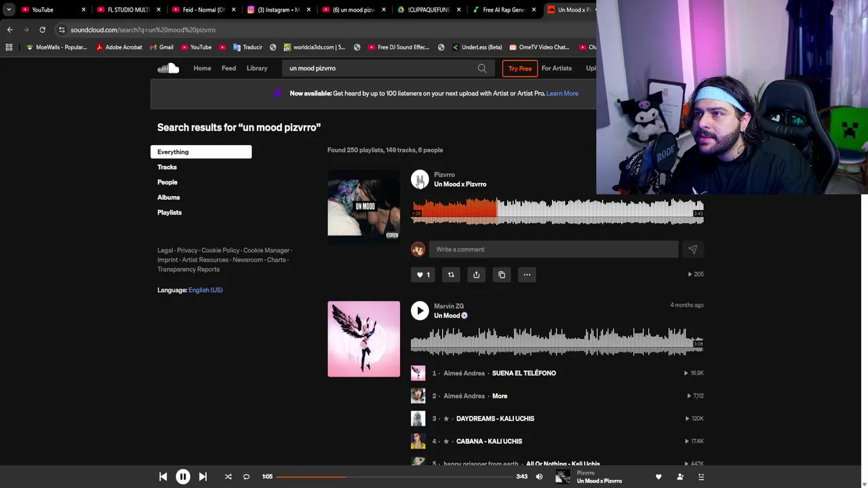Toggle shuffle in player bar

[x=228, y=476]
